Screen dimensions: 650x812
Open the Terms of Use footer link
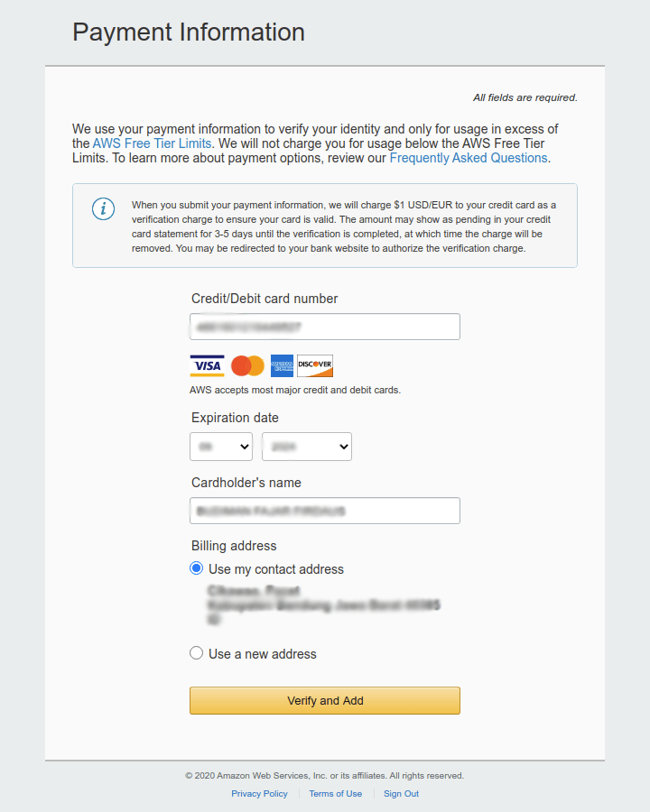(x=335, y=794)
